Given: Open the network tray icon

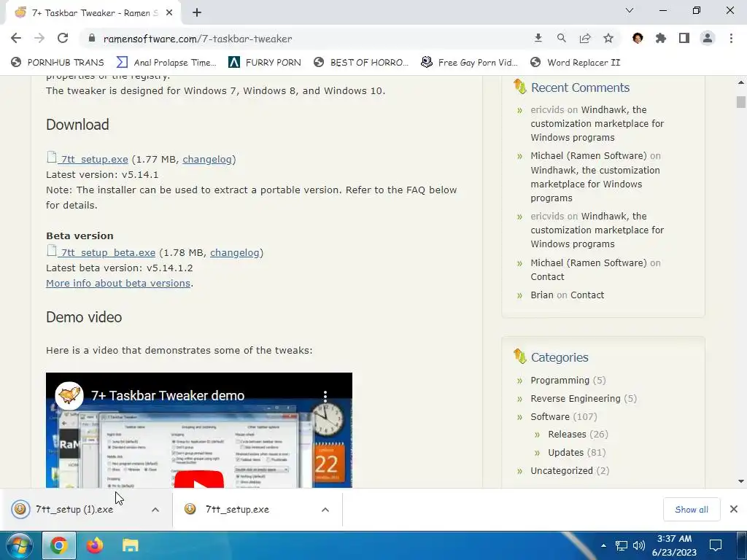Looking at the screenshot, I should [622, 545].
